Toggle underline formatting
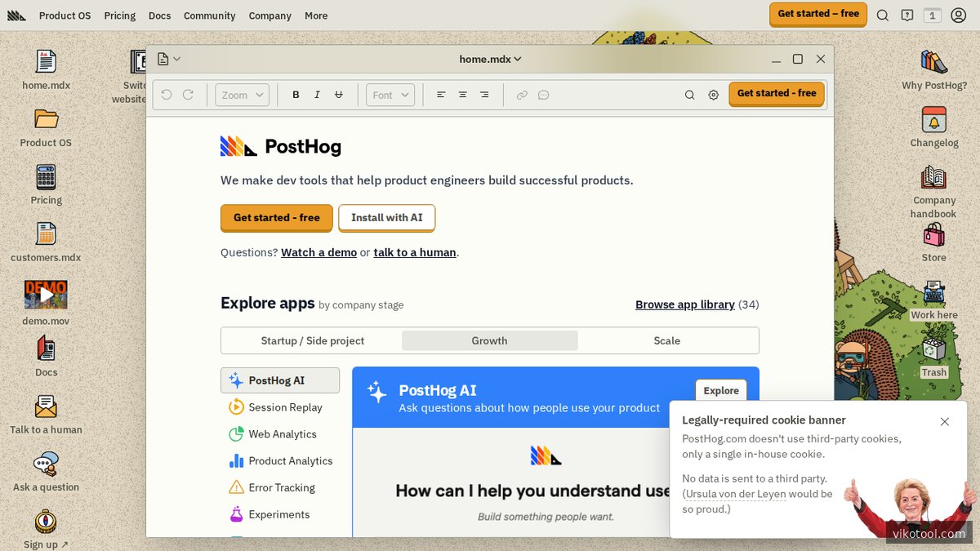This screenshot has height=551, width=980. [x=339, y=94]
